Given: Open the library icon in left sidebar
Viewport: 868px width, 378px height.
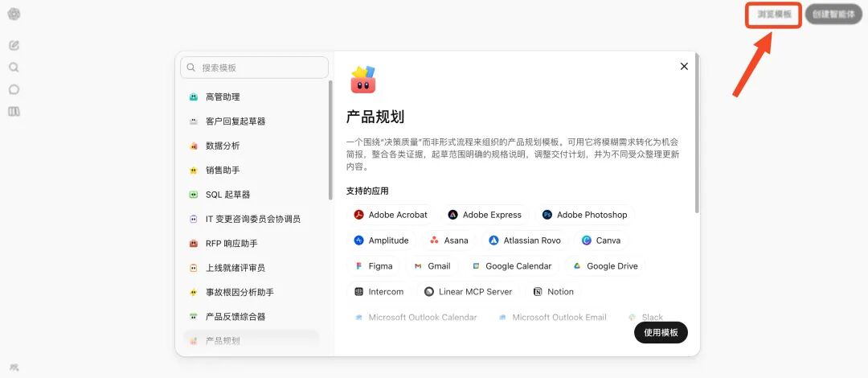Looking at the screenshot, I should [x=14, y=112].
